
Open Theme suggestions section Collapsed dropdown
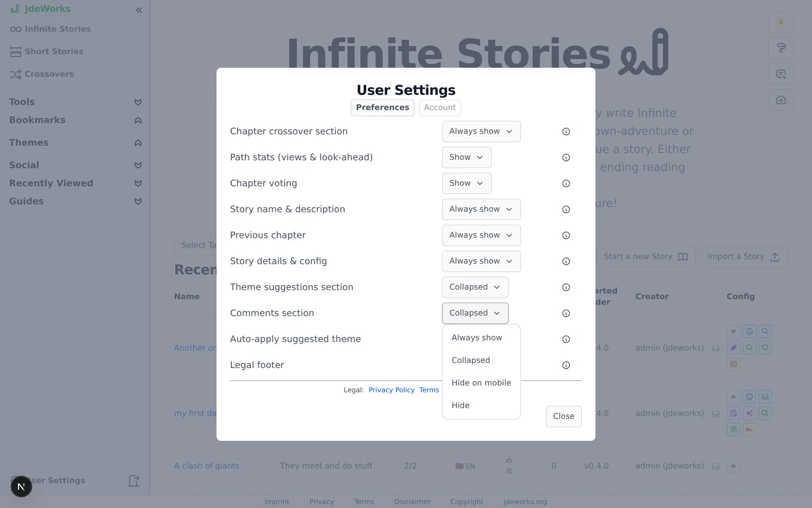(x=475, y=287)
